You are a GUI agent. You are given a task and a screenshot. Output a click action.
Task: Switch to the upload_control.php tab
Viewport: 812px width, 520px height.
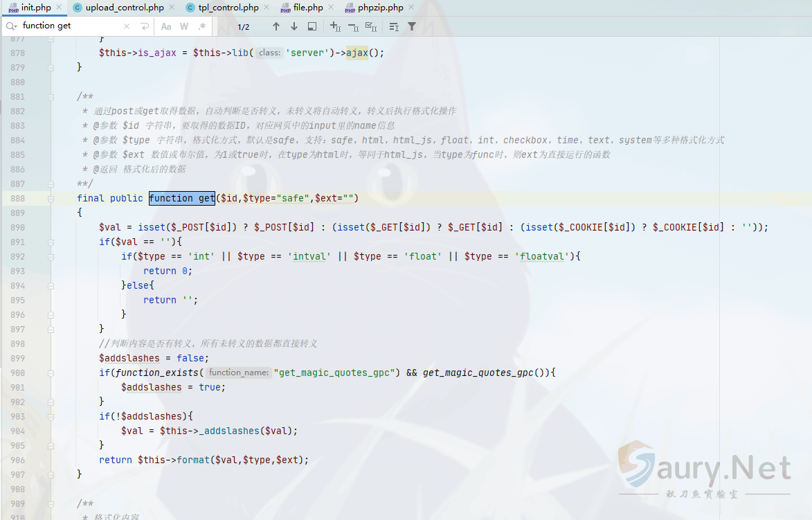coord(124,8)
